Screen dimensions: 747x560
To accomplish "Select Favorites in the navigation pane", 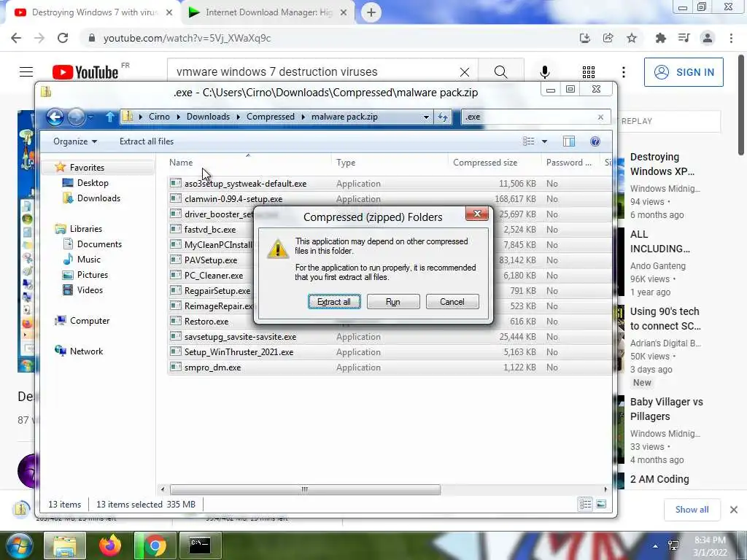I will click(x=87, y=168).
